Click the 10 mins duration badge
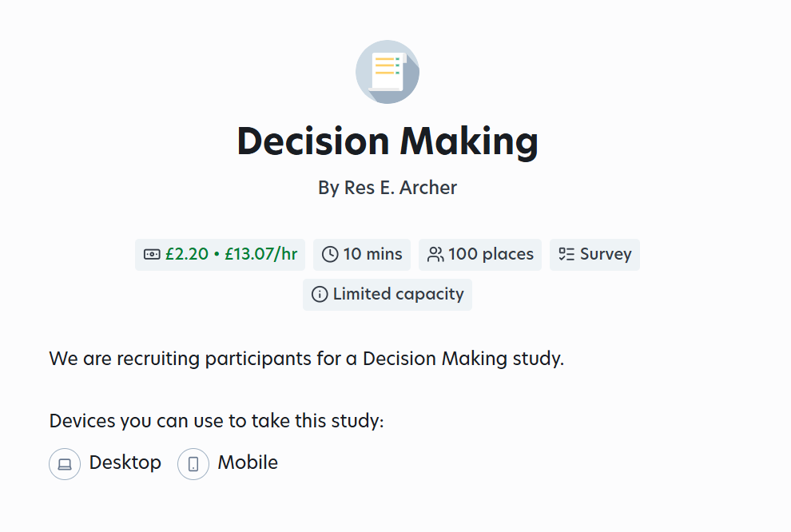The height and width of the screenshot is (532, 791). click(x=362, y=255)
